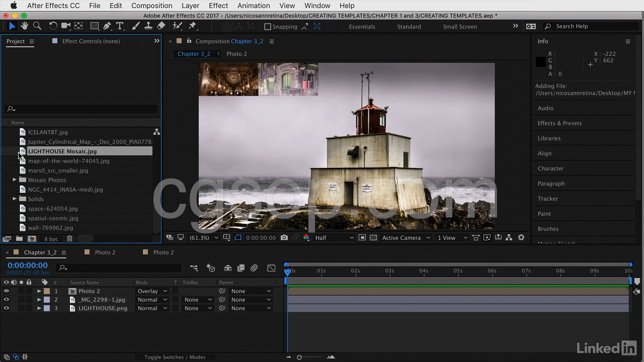This screenshot has width=644, height=362.
Task: Click Toggle Switches / Modes button
Action: tap(175, 357)
